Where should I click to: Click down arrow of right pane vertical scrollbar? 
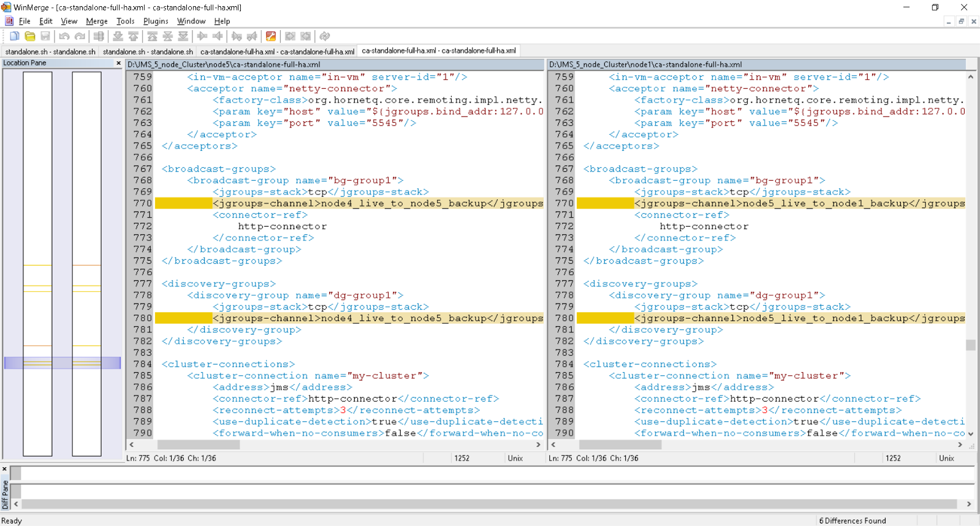click(x=971, y=434)
